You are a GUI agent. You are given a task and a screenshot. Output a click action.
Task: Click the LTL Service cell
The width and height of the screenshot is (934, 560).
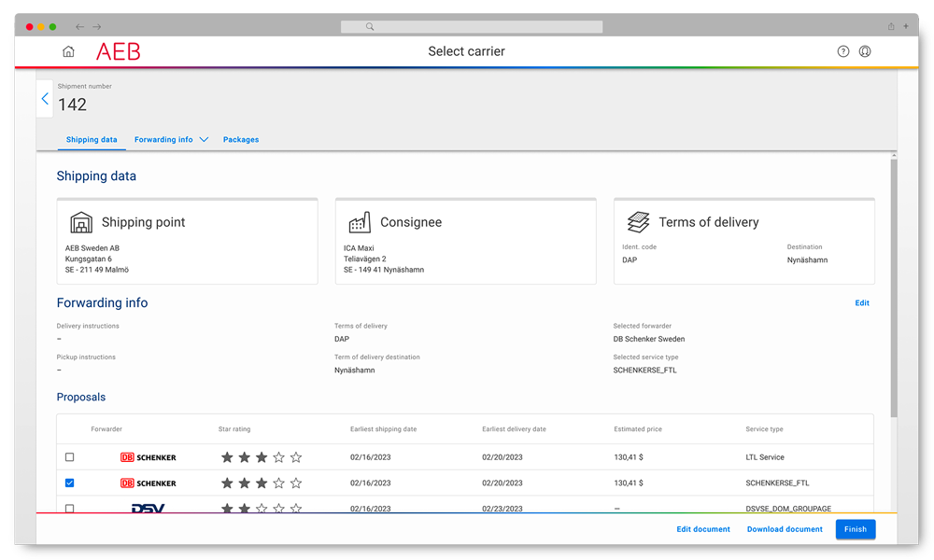765,457
